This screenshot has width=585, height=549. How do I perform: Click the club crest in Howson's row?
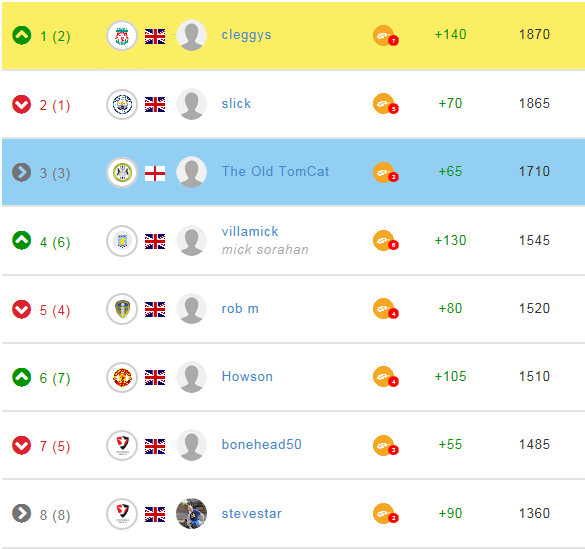122,377
